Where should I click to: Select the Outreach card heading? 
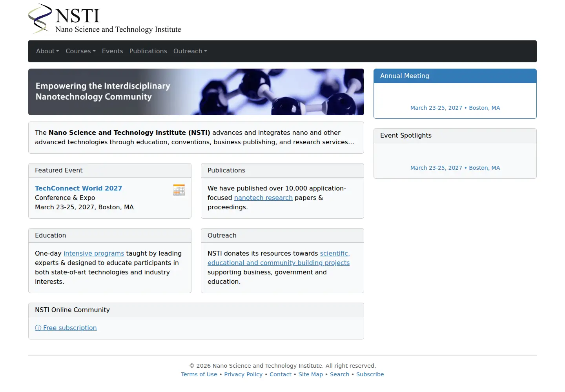tap(282, 236)
